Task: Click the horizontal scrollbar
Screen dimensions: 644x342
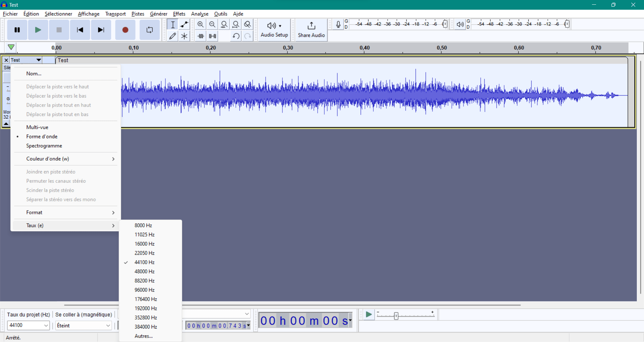Action: pyautogui.click(x=292, y=305)
